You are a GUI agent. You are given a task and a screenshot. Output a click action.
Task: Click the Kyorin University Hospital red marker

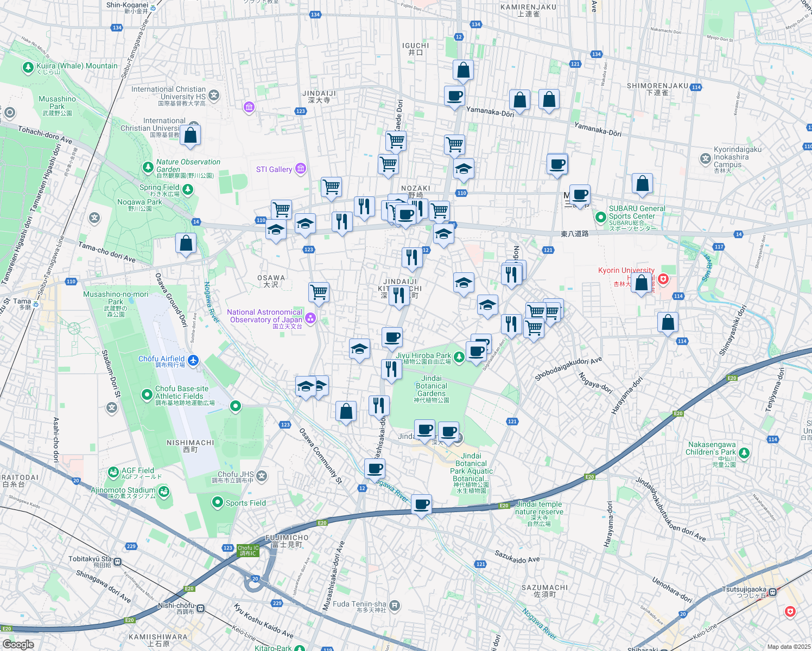663,279
